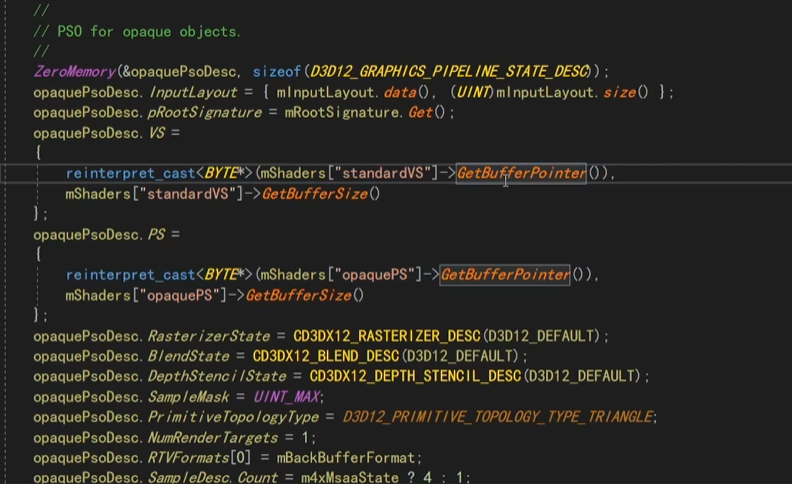Click CD3DX12_RASTERIZER_DESC constructor

point(387,336)
